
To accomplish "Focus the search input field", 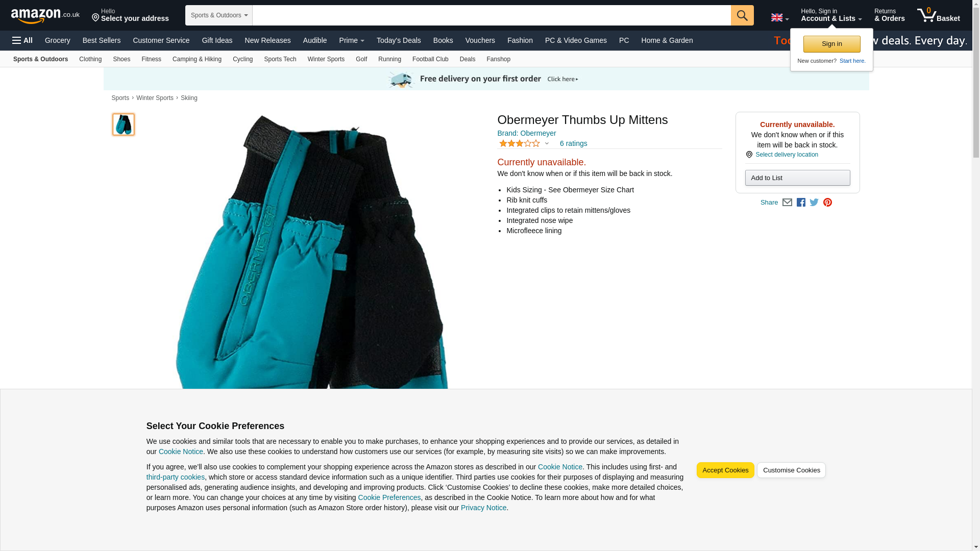I will pyautogui.click(x=492, y=15).
